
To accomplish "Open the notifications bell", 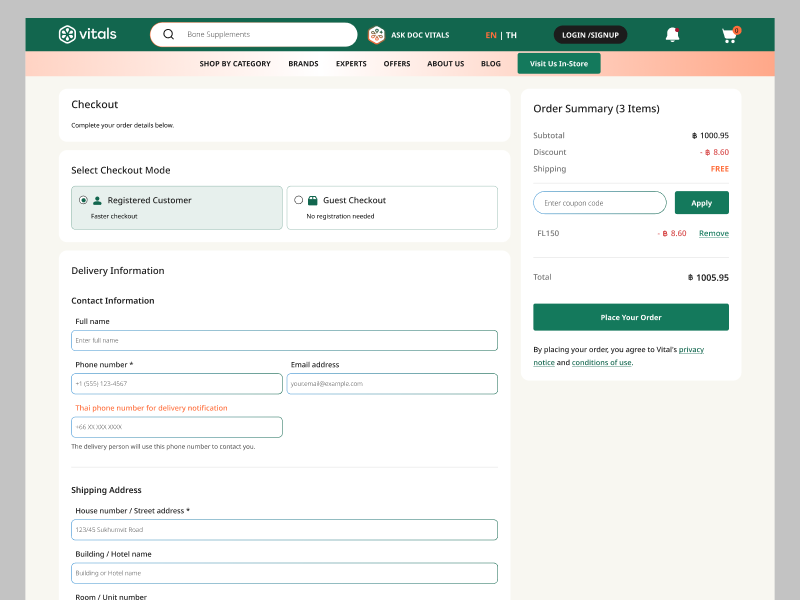I will click(x=672, y=35).
